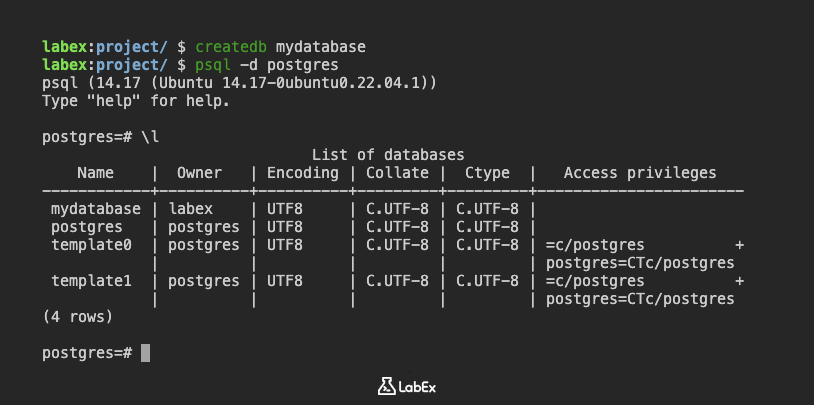Click the template0 database name
Image resolution: width=814 pixels, height=405 pixels.
point(92,245)
